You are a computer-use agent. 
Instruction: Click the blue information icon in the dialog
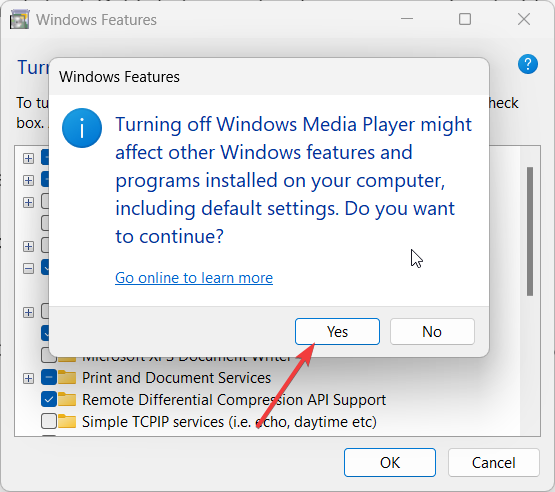[82, 128]
